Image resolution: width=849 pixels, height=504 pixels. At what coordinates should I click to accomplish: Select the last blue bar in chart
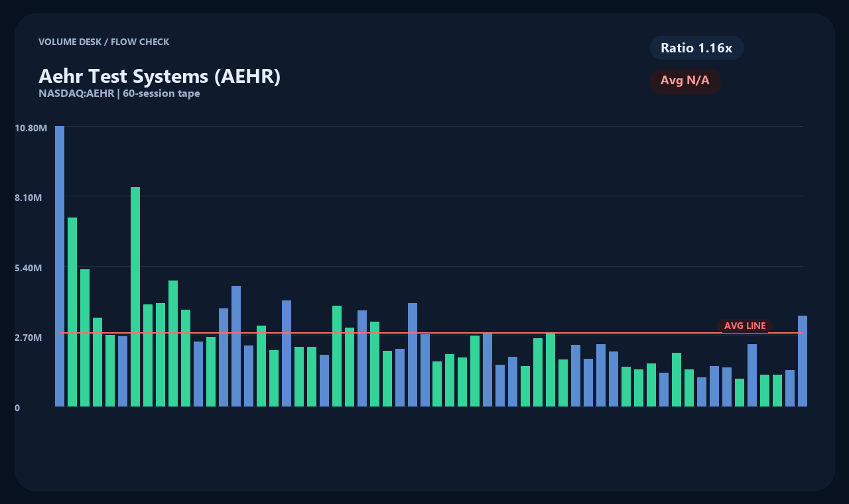tap(803, 361)
